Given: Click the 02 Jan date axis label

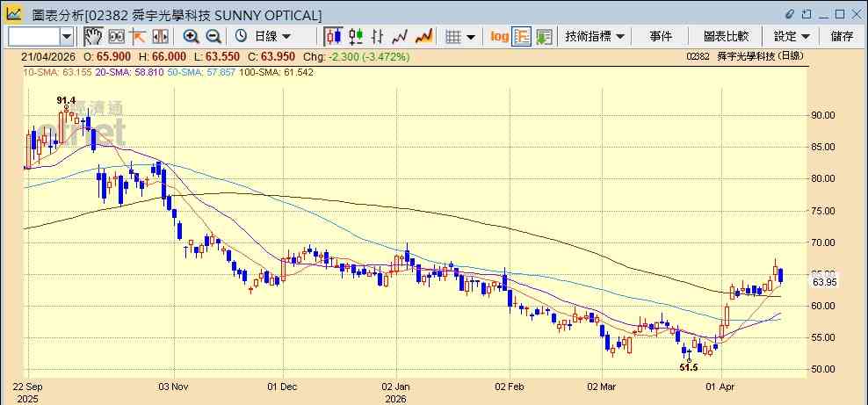Looking at the screenshot, I should tap(396, 387).
